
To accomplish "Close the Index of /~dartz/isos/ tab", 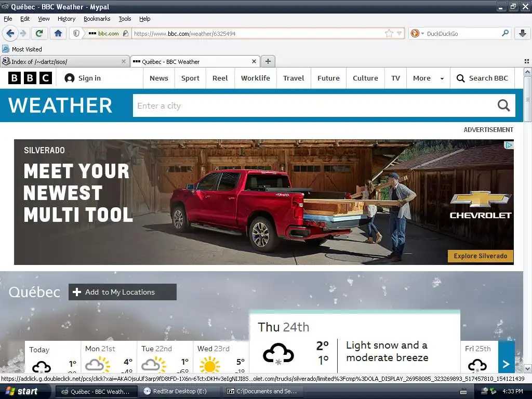I will 124,61.
